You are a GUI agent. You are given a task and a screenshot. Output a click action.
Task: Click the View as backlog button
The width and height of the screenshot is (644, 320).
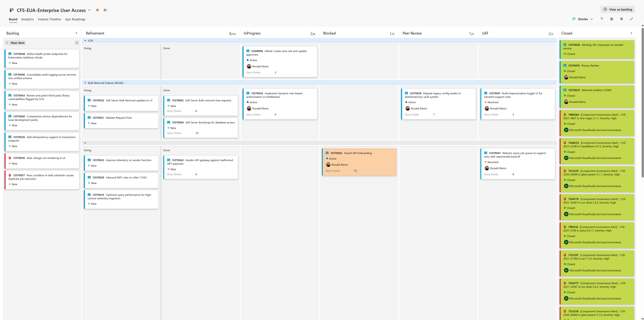click(x=617, y=9)
